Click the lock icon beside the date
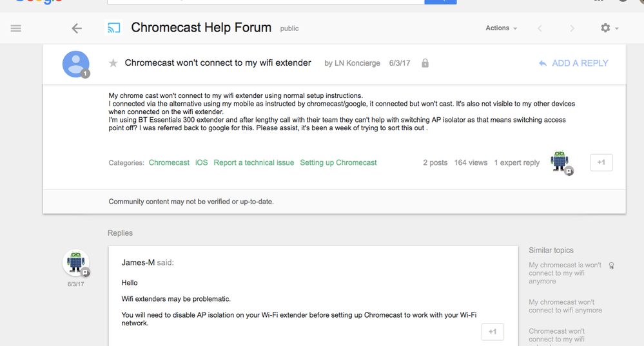The image size is (644, 346). (x=425, y=63)
